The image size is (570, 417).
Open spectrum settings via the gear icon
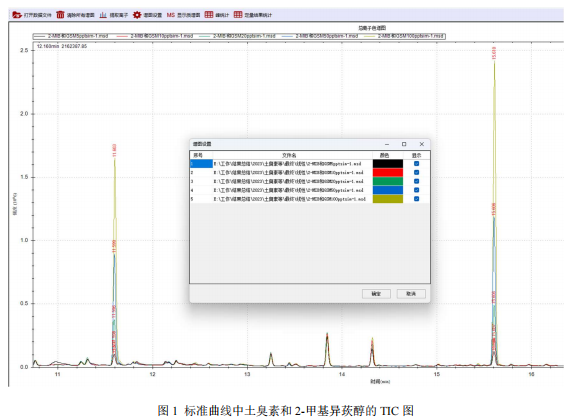click(137, 15)
